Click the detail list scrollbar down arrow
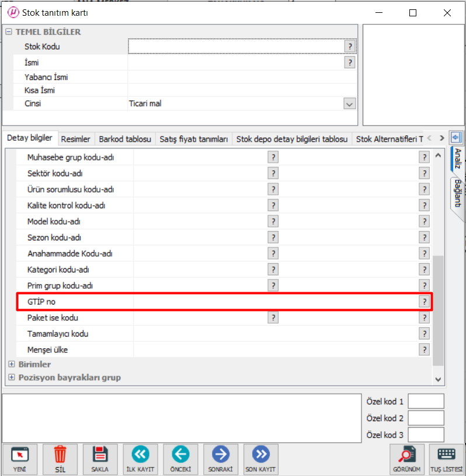The width and height of the screenshot is (466, 476). tap(439, 379)
